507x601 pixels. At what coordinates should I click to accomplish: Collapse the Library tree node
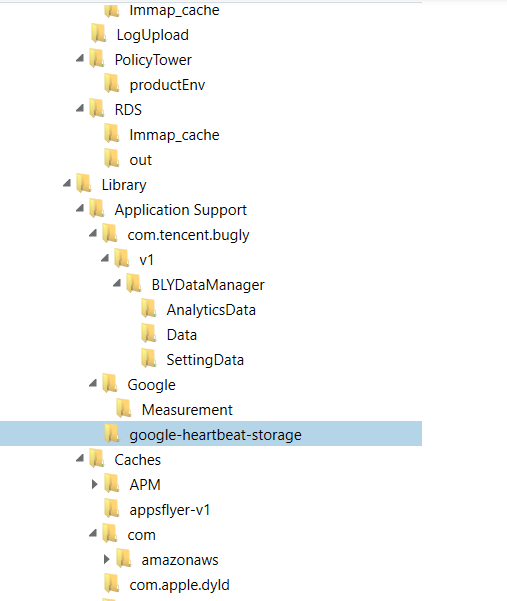pyautogui.click(x=67, y=183)
